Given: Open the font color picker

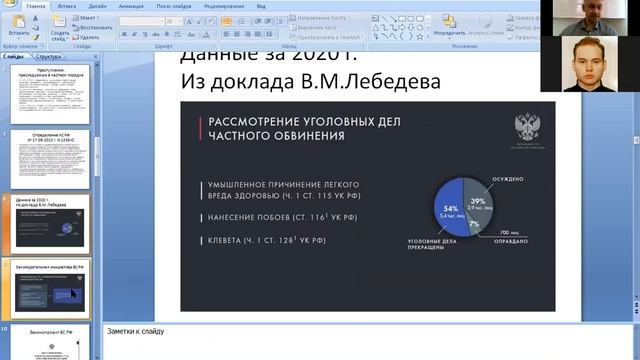Looking at the screenshot, I should [x=207, y=35].
